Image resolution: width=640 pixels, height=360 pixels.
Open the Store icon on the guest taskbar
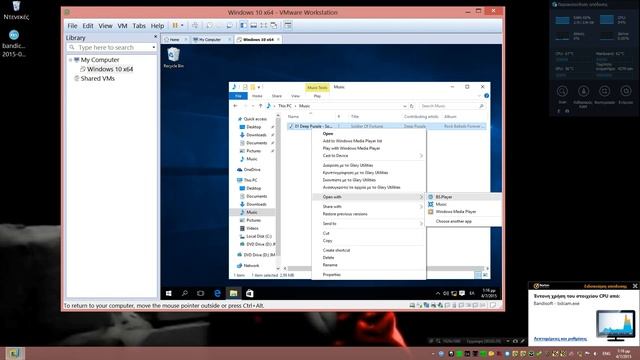[249, 293]
